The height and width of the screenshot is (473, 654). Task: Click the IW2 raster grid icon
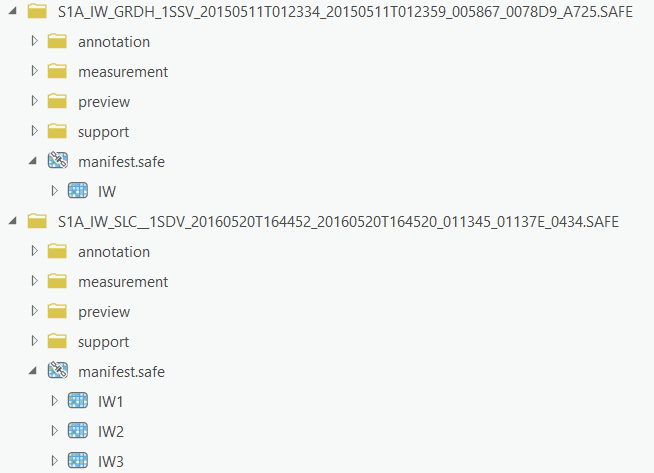(x=77, y=431)
